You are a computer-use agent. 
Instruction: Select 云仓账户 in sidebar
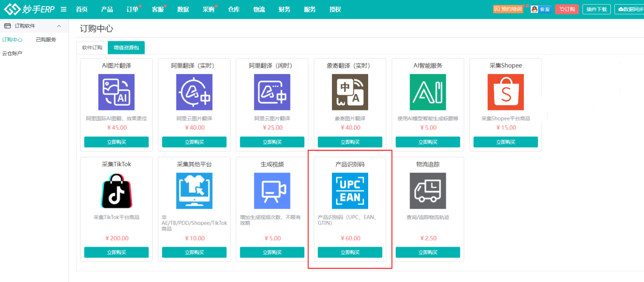click(13, 53)
